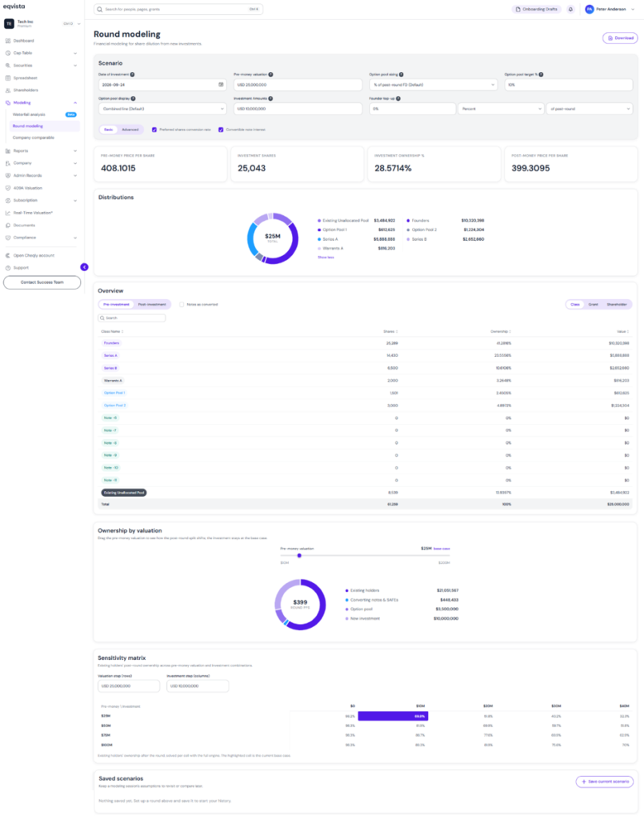Click the Open Cheqly account icon
Image resolution: width=644 pixels, height=819 pixels.
[8, 255]
